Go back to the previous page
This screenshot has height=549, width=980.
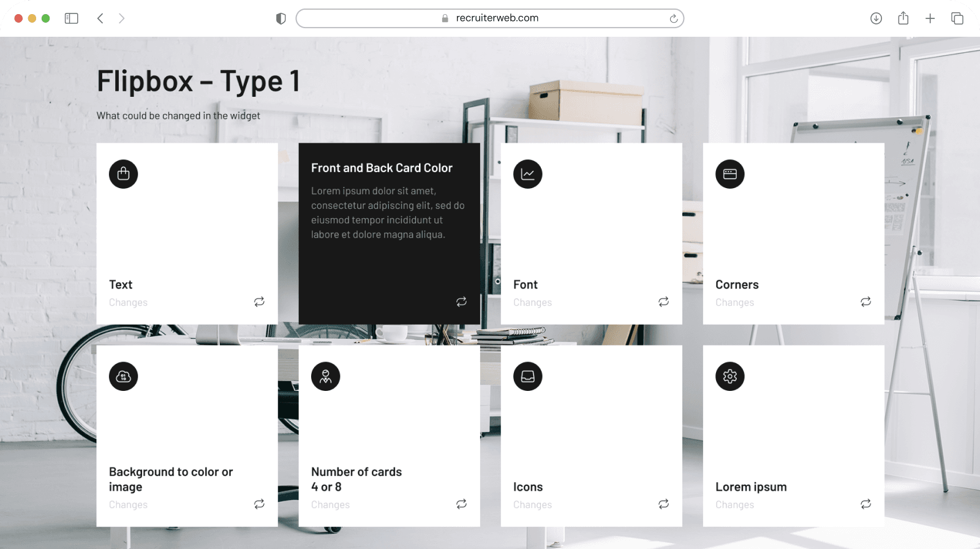pyautogui.click(x=100, y=18)
